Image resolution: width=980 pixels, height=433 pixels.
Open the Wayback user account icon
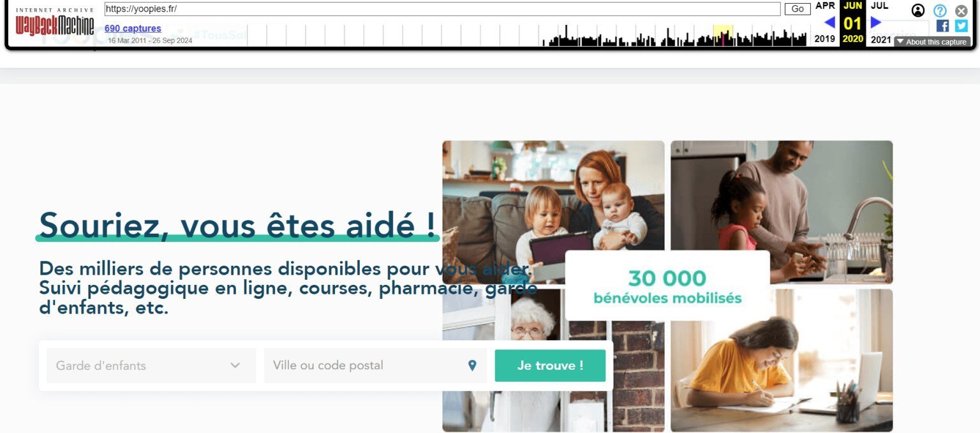click(x=918, y=10)
